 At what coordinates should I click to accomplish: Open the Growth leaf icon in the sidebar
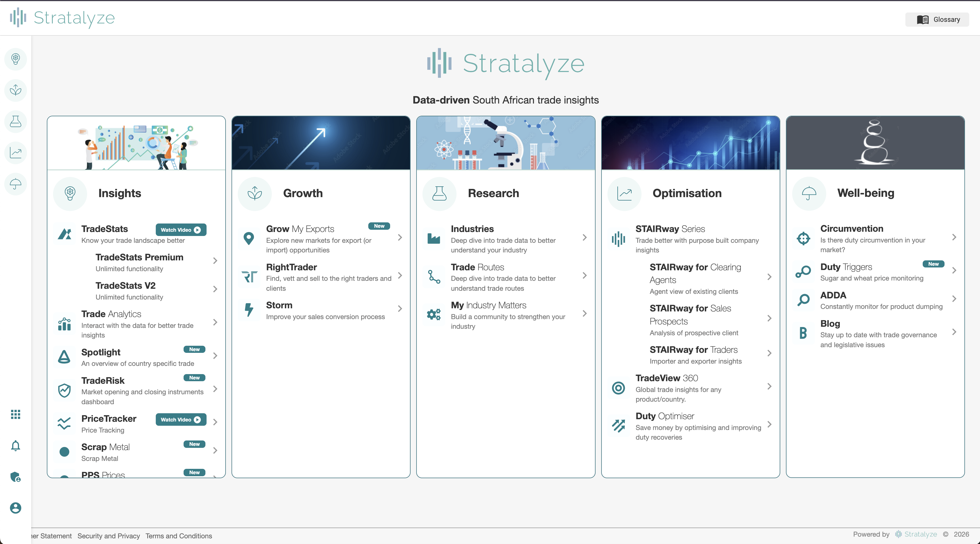(x=15, y=90)
